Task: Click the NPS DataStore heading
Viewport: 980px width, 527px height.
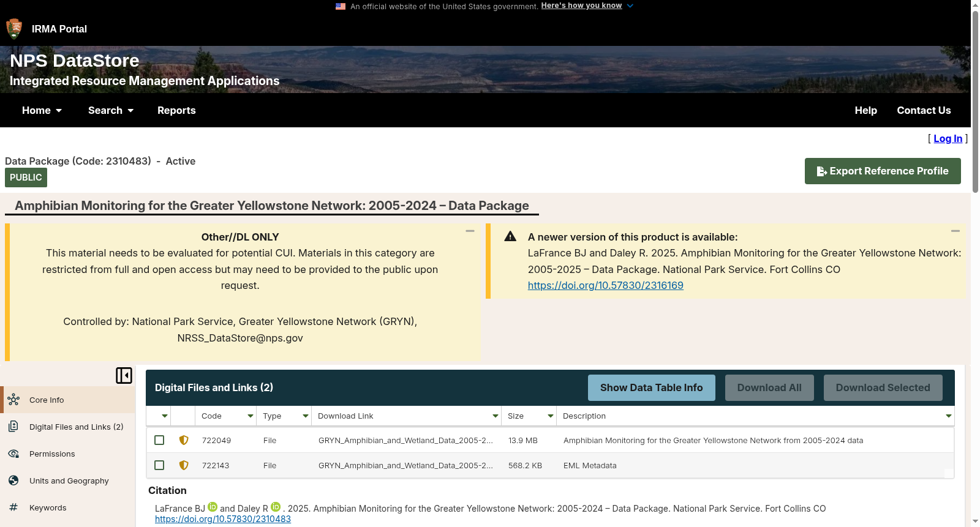Action: coord(75,61)
